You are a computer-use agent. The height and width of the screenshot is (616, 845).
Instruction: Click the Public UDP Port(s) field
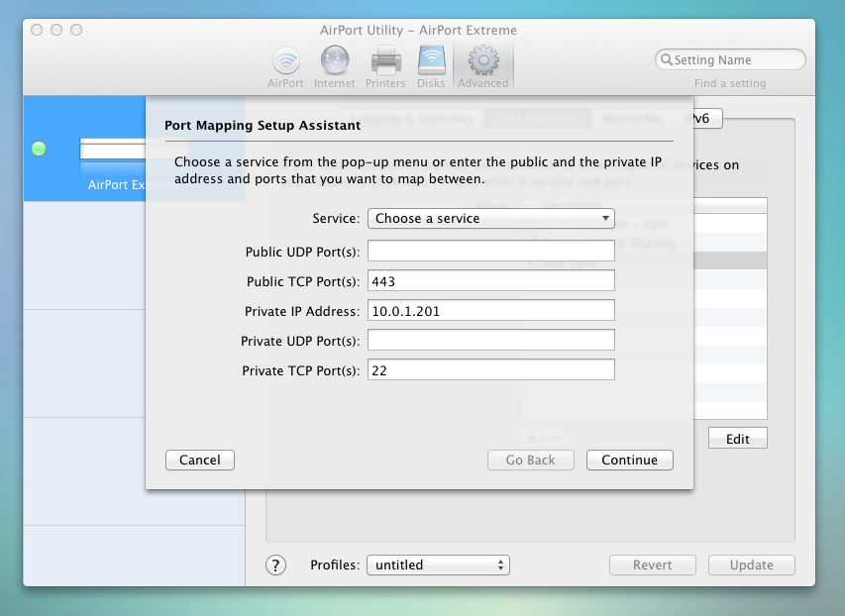[x=491, y=252]
